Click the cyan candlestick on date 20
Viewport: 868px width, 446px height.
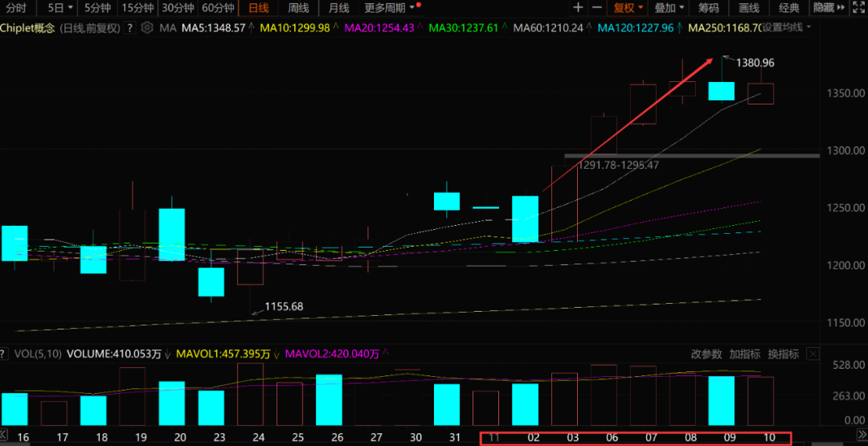pos(172,235)
